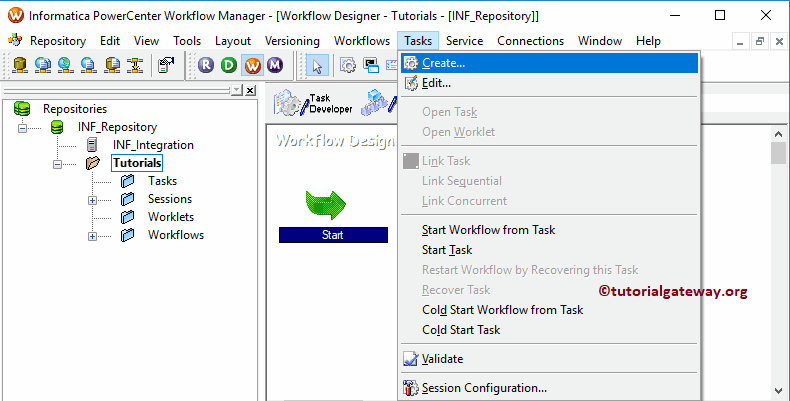Select the blue Start task label
This screenshot has width=790, height=401.
[x=333, y=235]
